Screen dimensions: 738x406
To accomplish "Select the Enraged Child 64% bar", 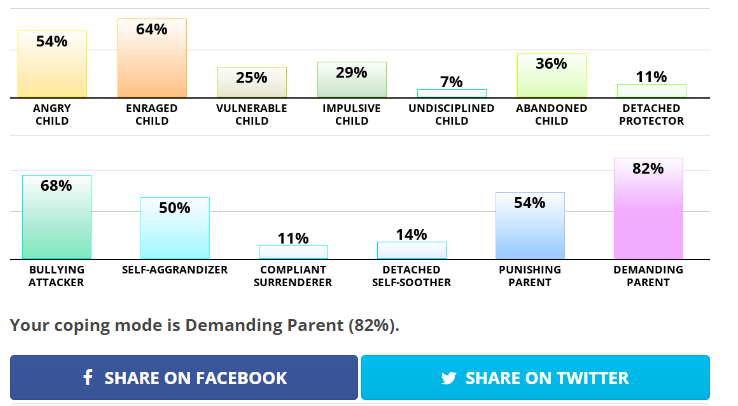I will pyautogui.click(x=152, y=58).
